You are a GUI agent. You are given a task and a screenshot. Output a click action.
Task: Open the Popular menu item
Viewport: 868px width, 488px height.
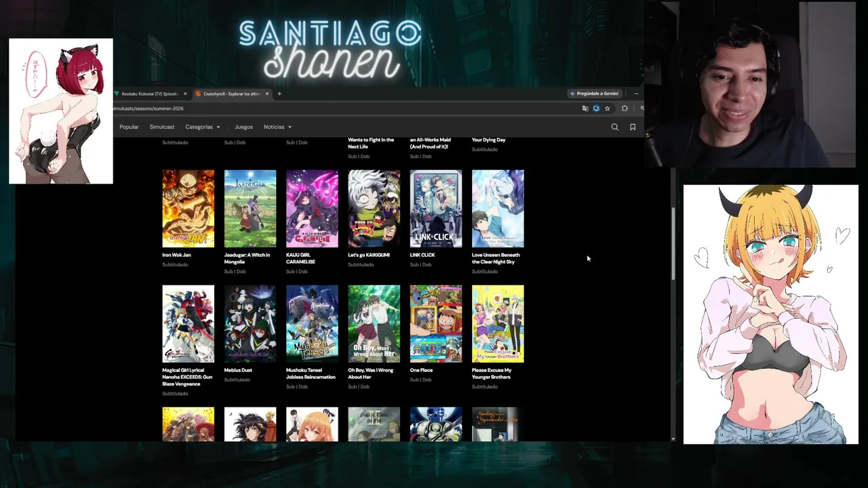point(129,127)
